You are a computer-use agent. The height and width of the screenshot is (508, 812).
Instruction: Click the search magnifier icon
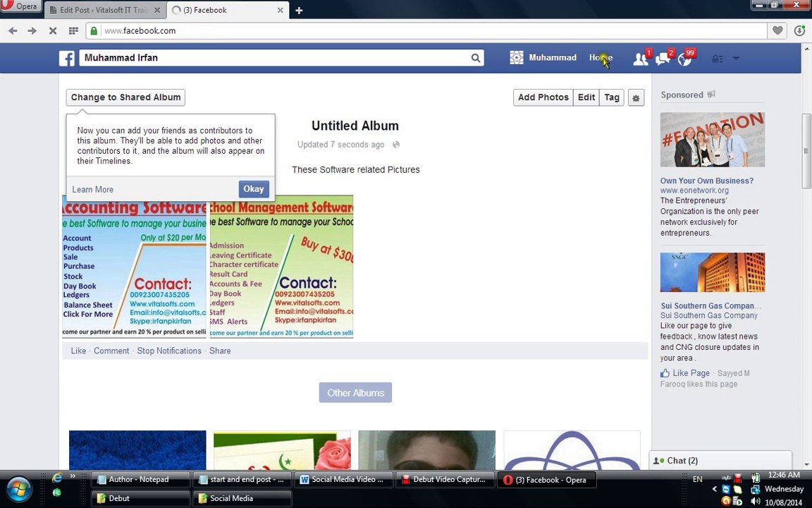pos(475,58)
